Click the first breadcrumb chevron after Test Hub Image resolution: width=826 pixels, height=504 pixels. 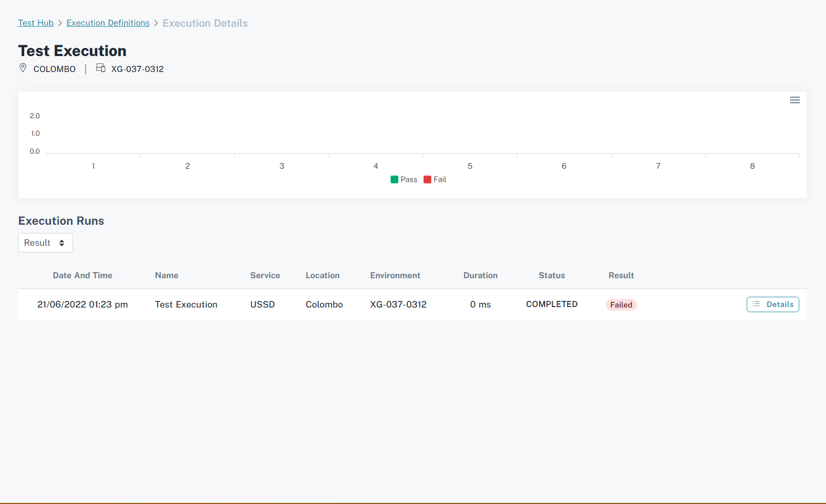point(60,23)
